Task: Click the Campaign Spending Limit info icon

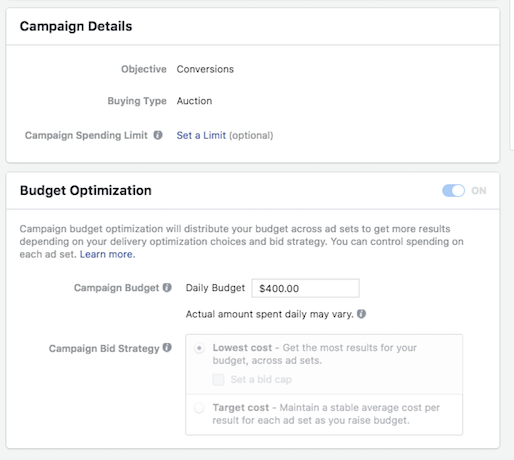Action: [158, 135]
